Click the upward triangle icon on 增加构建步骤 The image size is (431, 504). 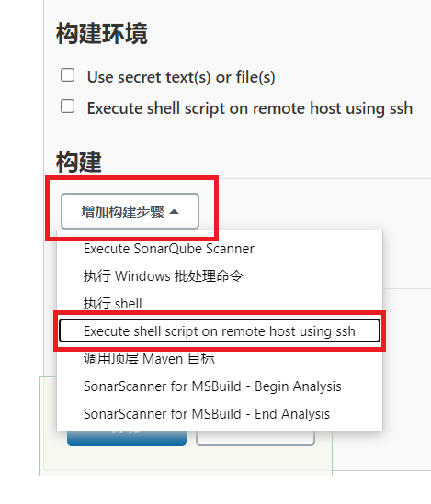[174, 211]
